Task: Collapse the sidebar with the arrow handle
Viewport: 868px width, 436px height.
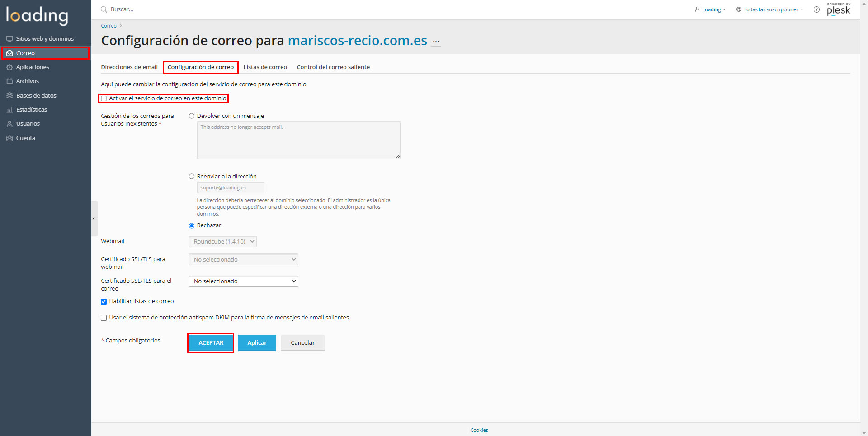Action: pyautogui.click(x=94, y=218)
